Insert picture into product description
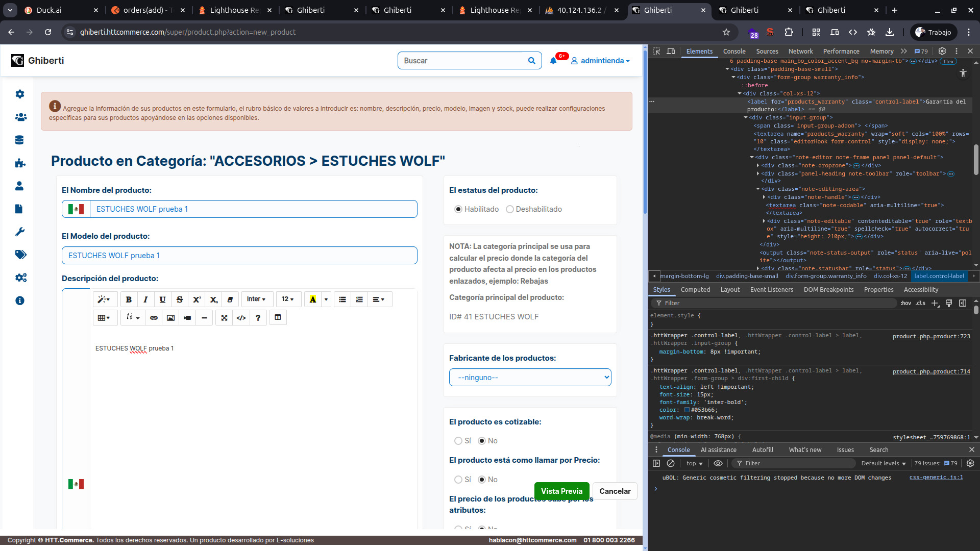 (x=170, y=318)
